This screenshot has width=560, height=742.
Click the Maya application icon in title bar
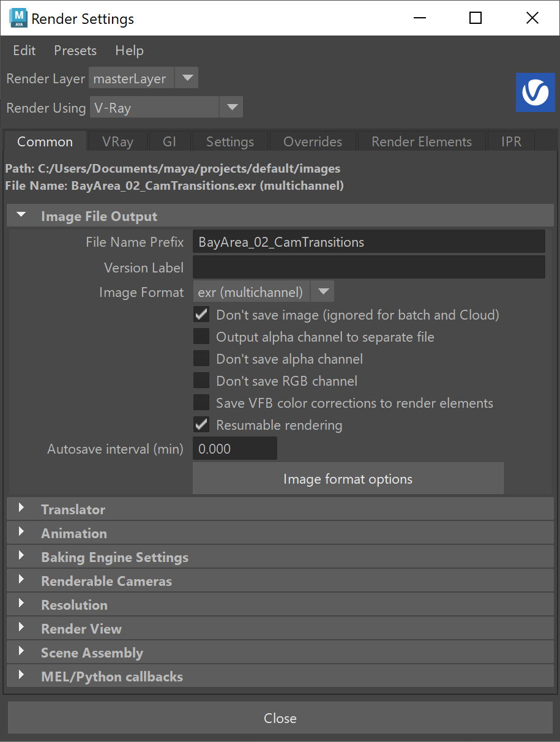click(x=18, y=18)
